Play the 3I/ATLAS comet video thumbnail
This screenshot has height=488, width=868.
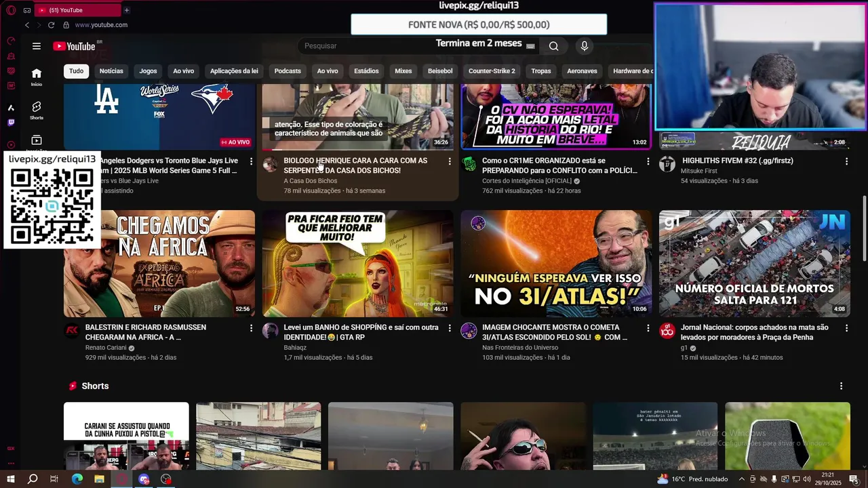click(556, 264)
